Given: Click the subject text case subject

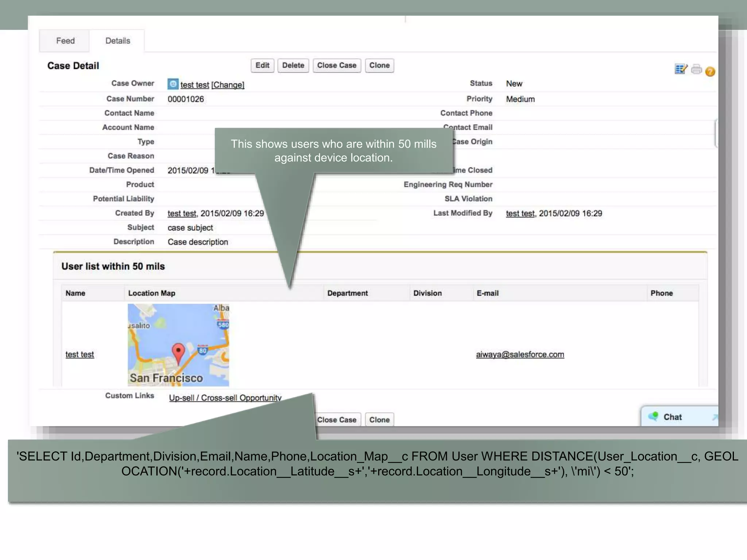Looking at the screenshot, I should pyautogui.click(x=190, y=228).
